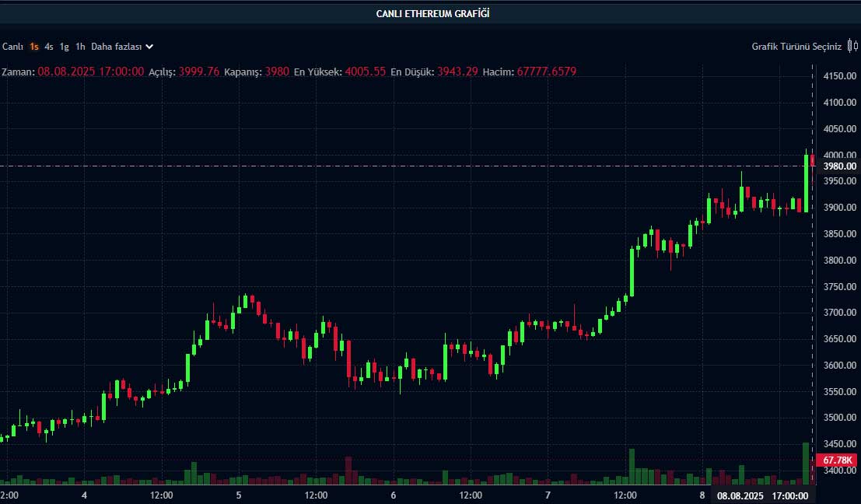Screen dimensions: 861x504
Task: Click the 3450.00 price axis label
Action: [x=839, y=443]
